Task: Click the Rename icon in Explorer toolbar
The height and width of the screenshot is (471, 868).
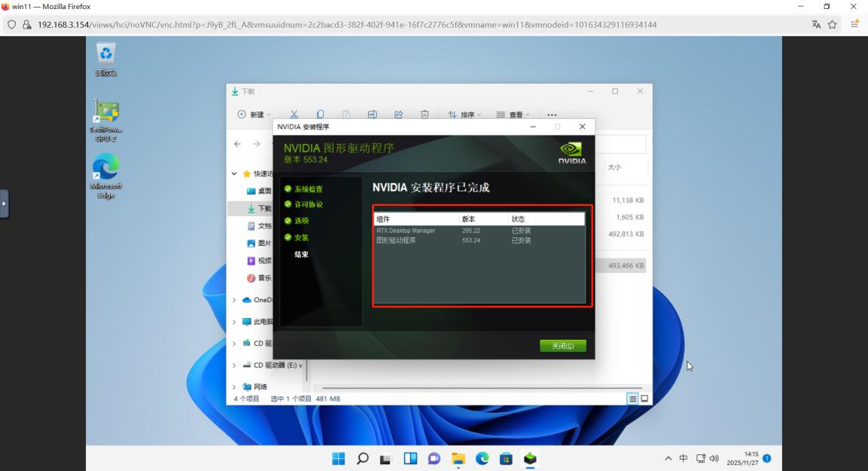Action: tap(372, 113)
